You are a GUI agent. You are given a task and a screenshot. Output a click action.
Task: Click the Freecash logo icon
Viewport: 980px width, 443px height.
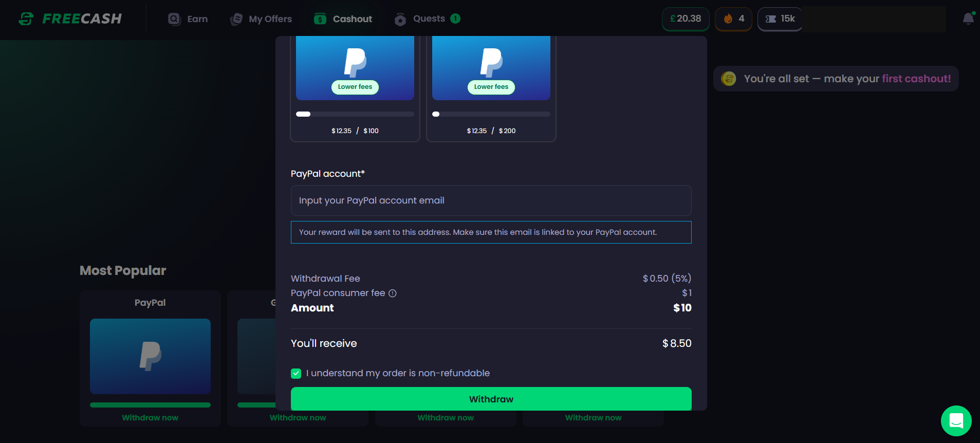coord(26,19)
